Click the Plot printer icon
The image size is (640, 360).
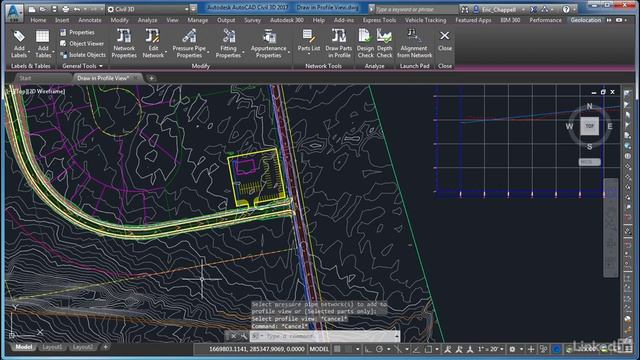(x=65, y=9)
